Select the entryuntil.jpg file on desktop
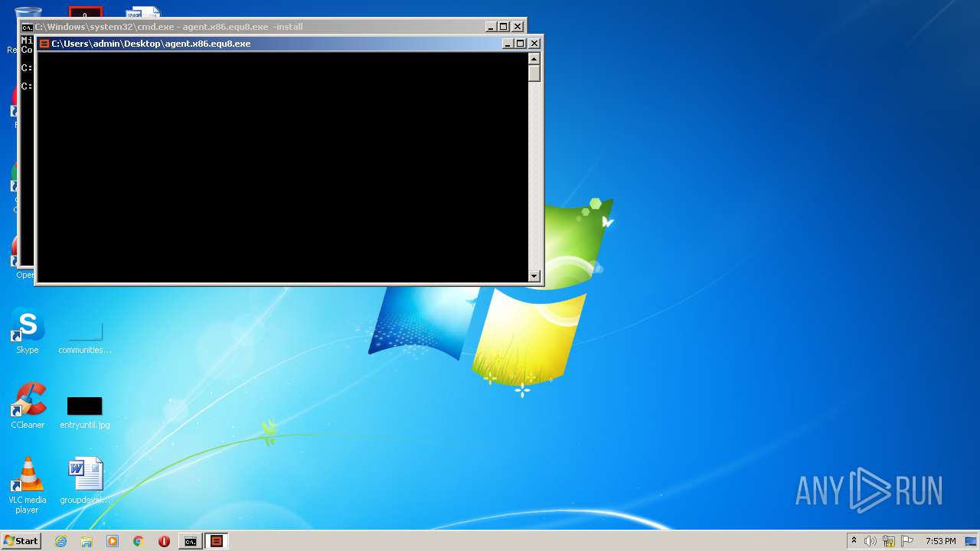The image size is (980, 551). tap(85, 412)
